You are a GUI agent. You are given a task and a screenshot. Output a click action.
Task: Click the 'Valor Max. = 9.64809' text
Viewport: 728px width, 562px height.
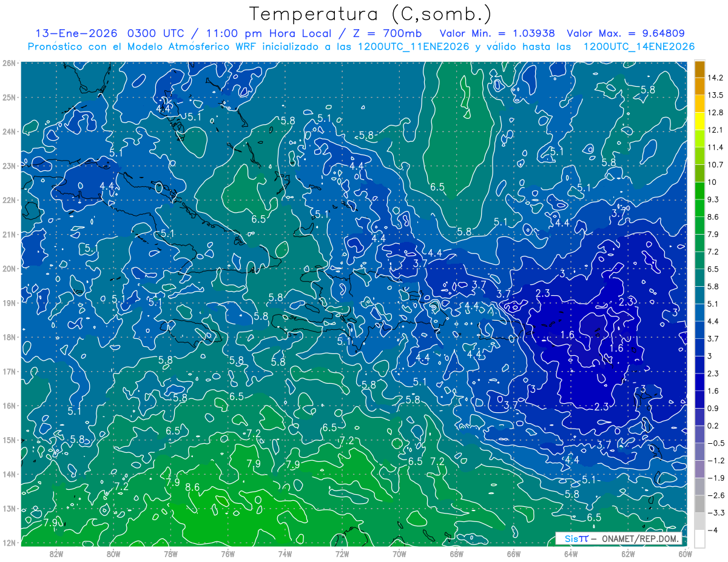click(625, 33)
